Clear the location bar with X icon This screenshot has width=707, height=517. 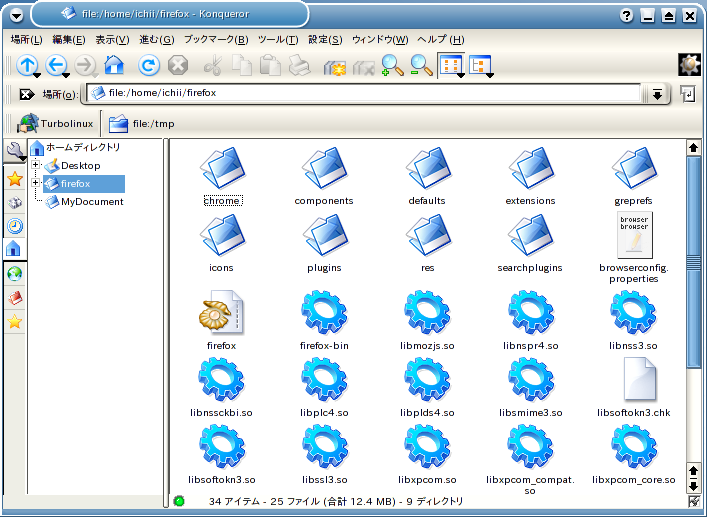tap(26, 94)
